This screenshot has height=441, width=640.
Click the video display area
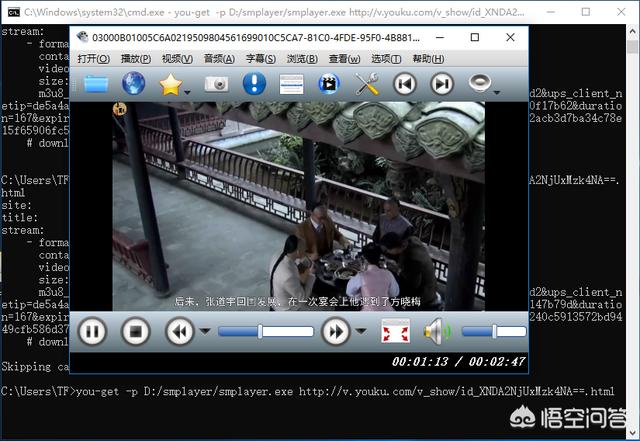(x=298, y=206)
